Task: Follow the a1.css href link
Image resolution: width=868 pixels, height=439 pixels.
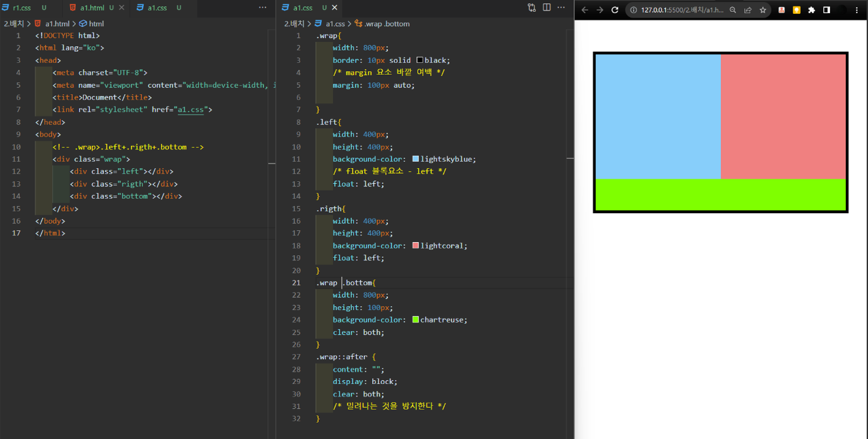Action: click(190, 110)
